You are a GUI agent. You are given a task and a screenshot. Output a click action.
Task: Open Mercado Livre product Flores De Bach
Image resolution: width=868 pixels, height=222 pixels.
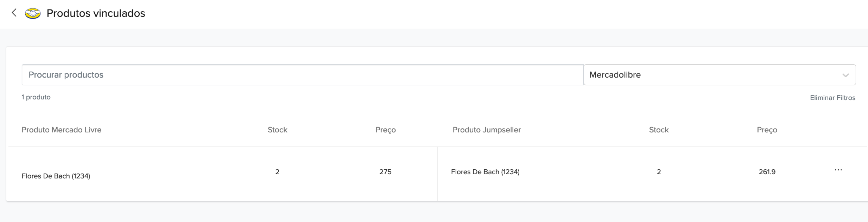pos(56,176)
